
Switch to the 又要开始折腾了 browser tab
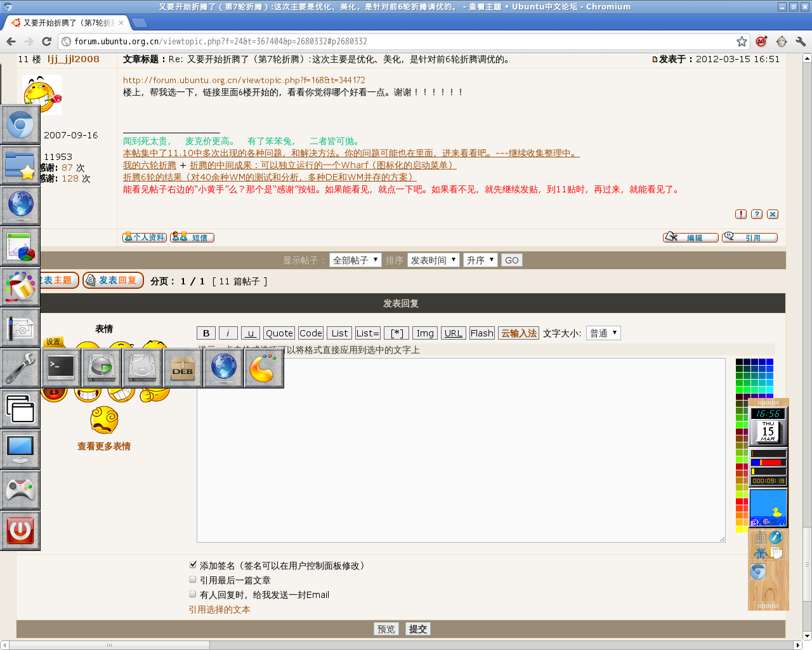coord(66,23)
